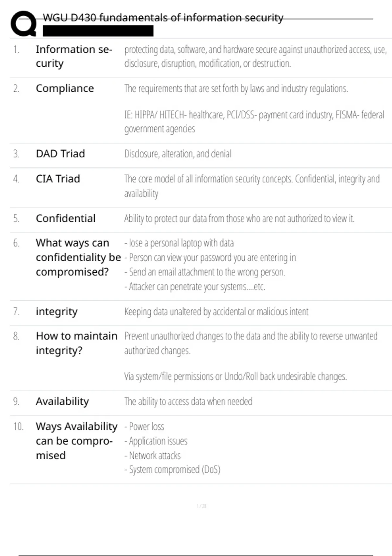
Task: Select the term "Information security"
Action: coord(74,56)
